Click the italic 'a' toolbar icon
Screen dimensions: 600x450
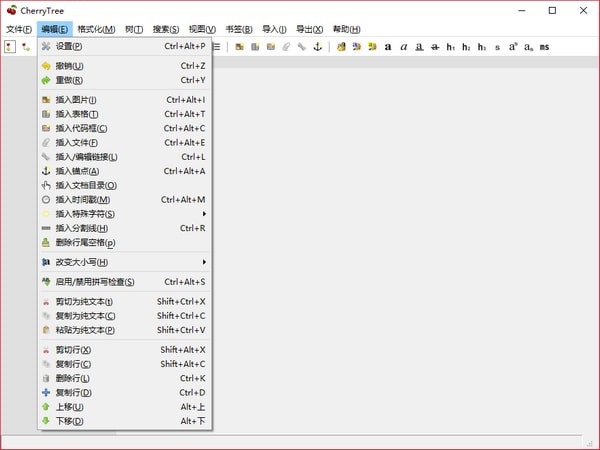[x=403, y=47]
